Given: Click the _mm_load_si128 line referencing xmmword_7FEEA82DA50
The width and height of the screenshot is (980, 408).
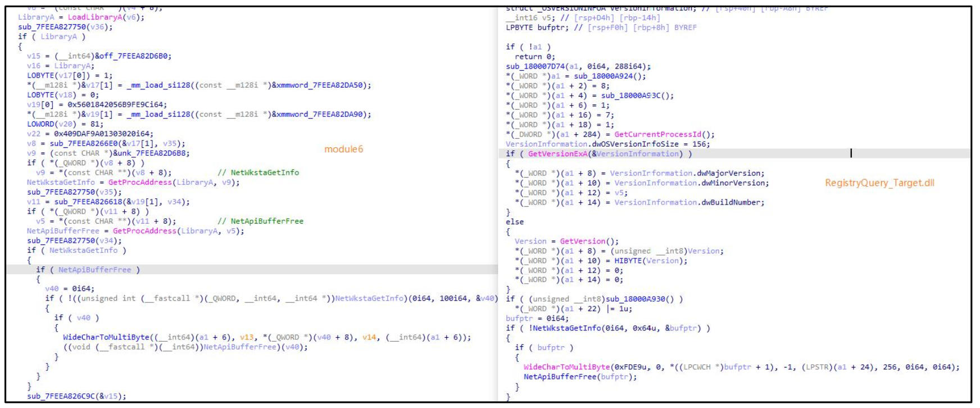Looking at the screenshot, I should [199, 85].
